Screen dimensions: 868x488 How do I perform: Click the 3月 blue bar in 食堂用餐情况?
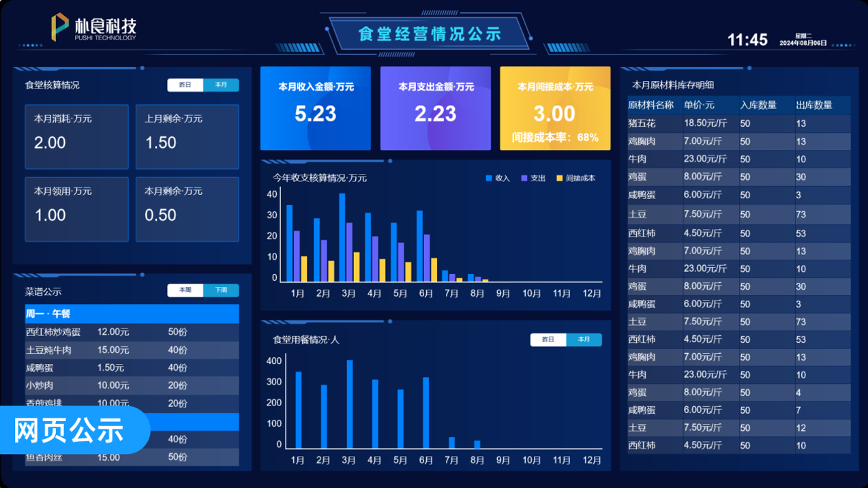350,404
